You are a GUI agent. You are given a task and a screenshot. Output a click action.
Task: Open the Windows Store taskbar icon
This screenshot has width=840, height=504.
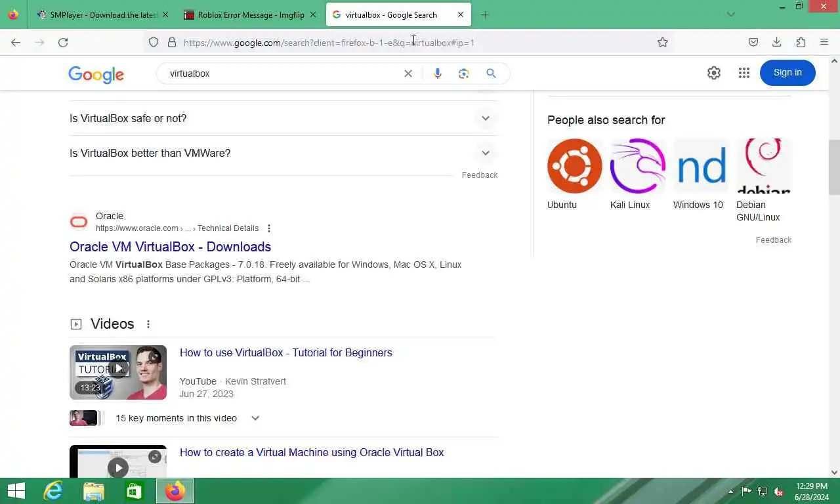tap(135, 491)
